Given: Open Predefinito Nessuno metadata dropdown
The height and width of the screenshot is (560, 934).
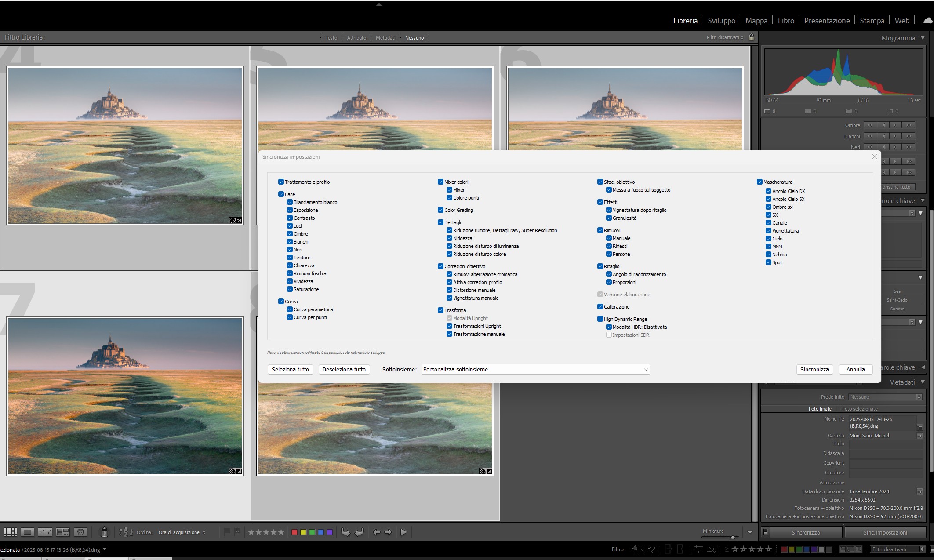Looking at the screenshot, I should coord(885,397).
